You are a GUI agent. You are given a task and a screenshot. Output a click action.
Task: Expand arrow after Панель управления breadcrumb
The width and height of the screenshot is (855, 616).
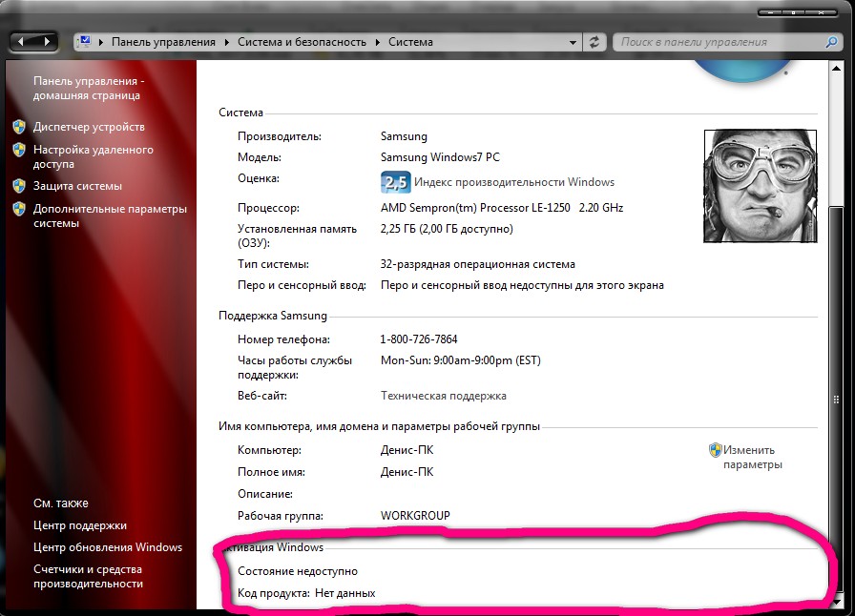coord(227,42)
